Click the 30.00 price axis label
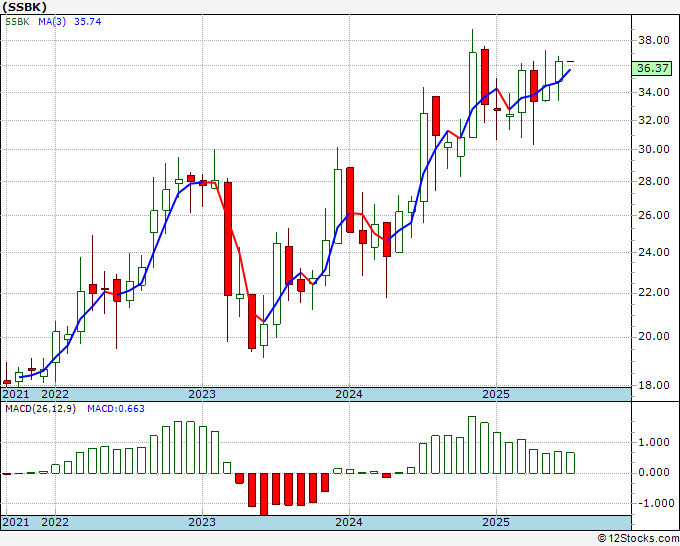The height and width of the screenshot is (546, 680). coord(654,149)
